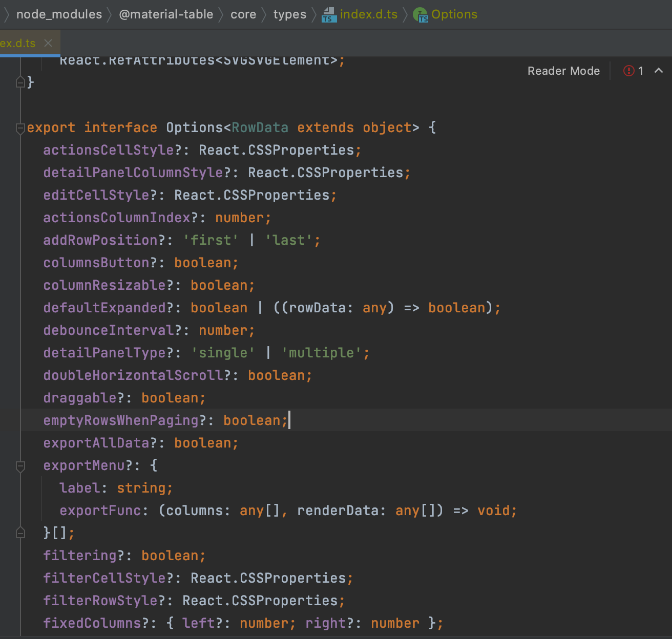Open the types breadcrumb dropdown
This screenshot has height=639, width=672.
coord(289,14)
